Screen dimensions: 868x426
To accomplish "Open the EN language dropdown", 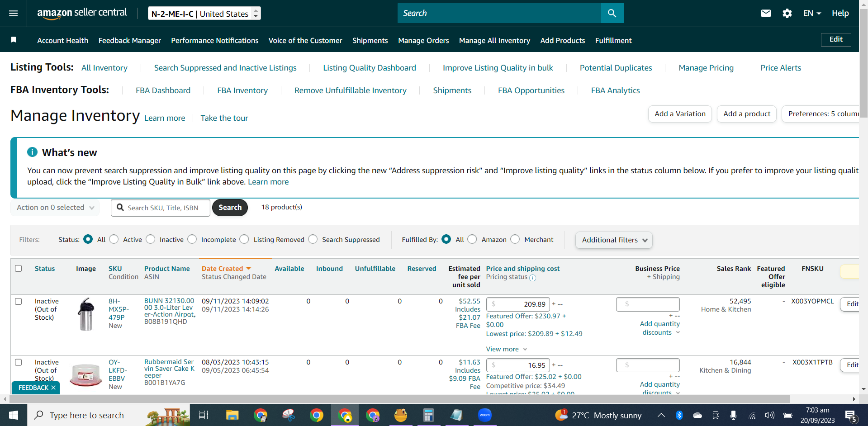I will pyautogui.click(x=812, y=13).
